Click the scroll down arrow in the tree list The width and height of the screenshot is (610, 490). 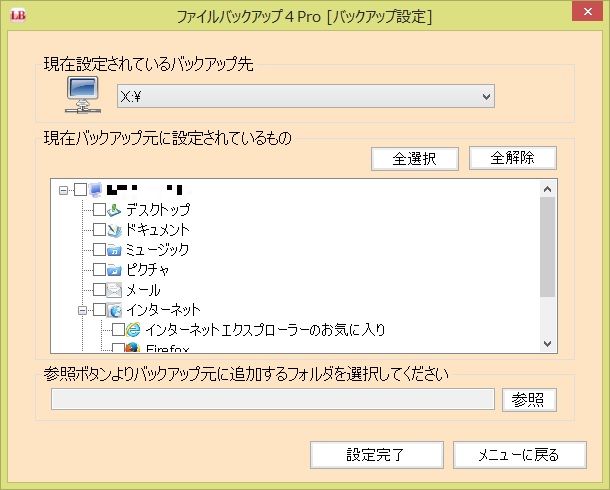coord(547,343)
